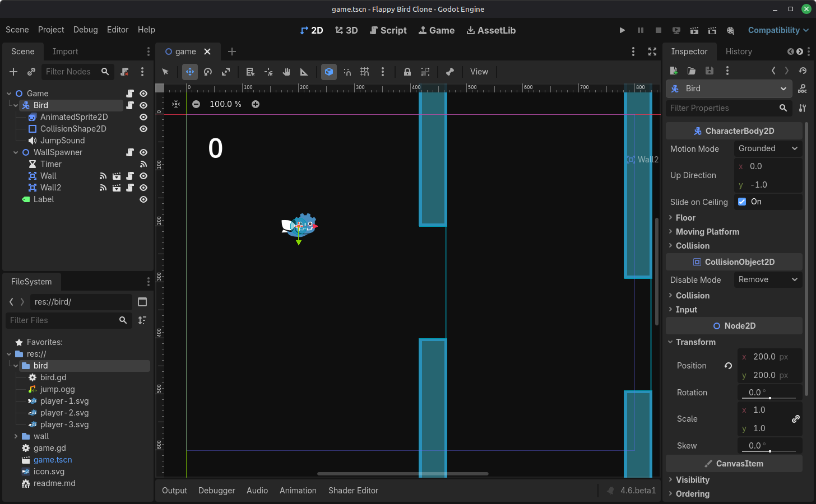Switch to the Import tab
Image resolution: width=816 pixels, height=504 pixels.
65,52
